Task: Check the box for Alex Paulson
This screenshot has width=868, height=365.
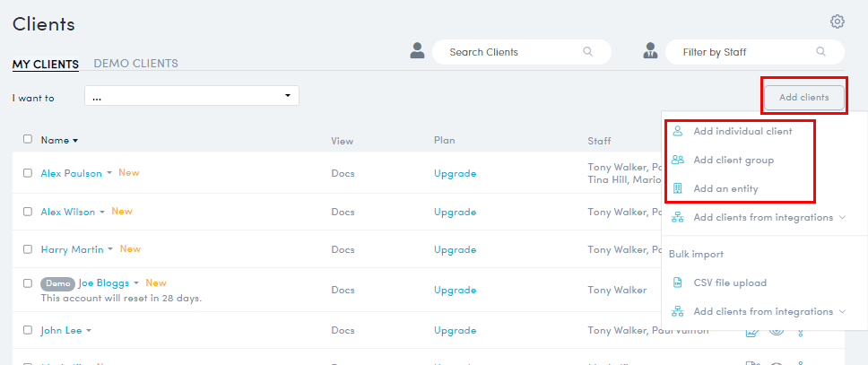Action: click(28, 173)
